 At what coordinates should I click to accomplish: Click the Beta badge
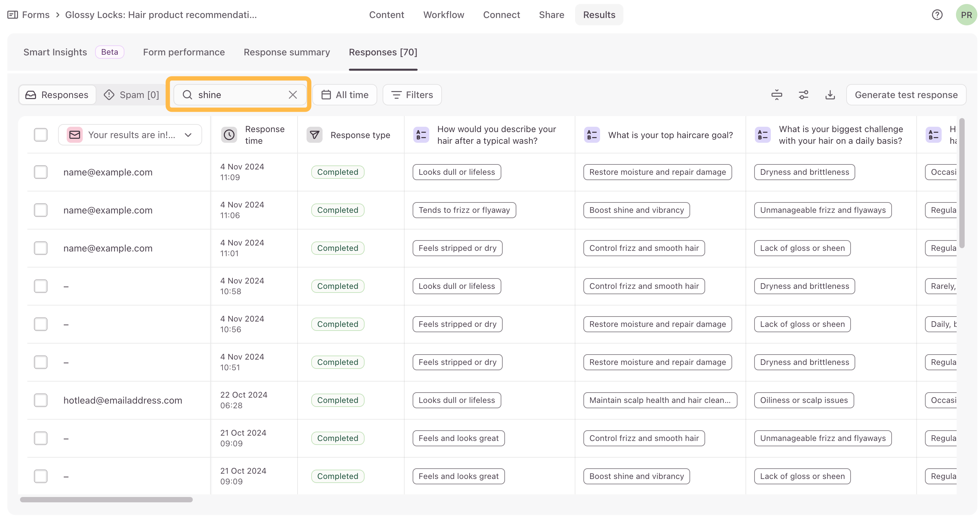[109, 52]
